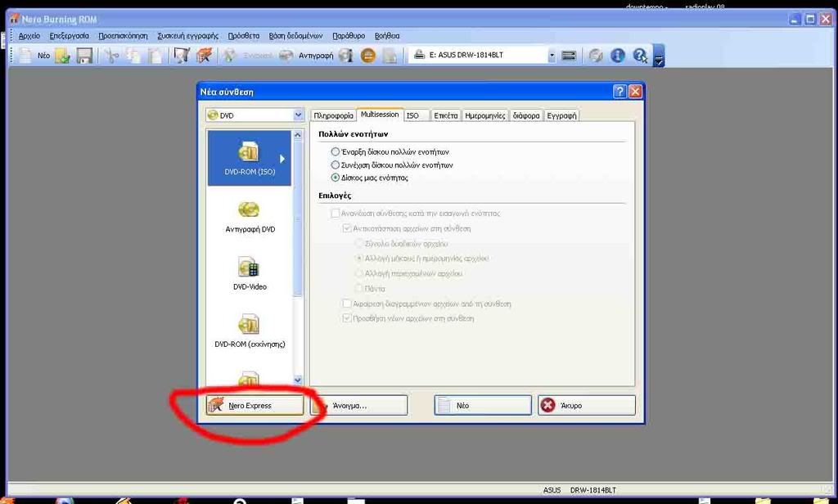This screenshot has height=504, width=838.
Task: Select the Πάντα radio option
Action: [x=359, y=289]
